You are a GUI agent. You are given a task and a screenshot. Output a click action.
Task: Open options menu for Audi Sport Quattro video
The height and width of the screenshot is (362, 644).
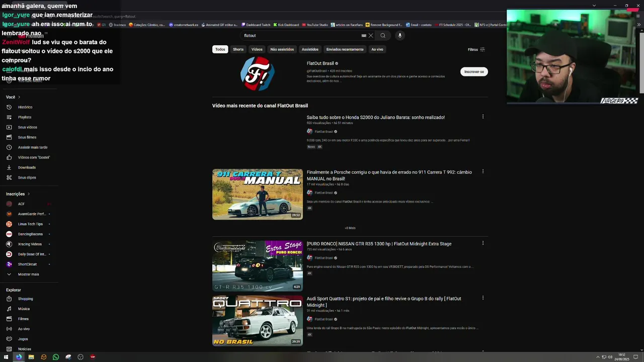point(483,298)
